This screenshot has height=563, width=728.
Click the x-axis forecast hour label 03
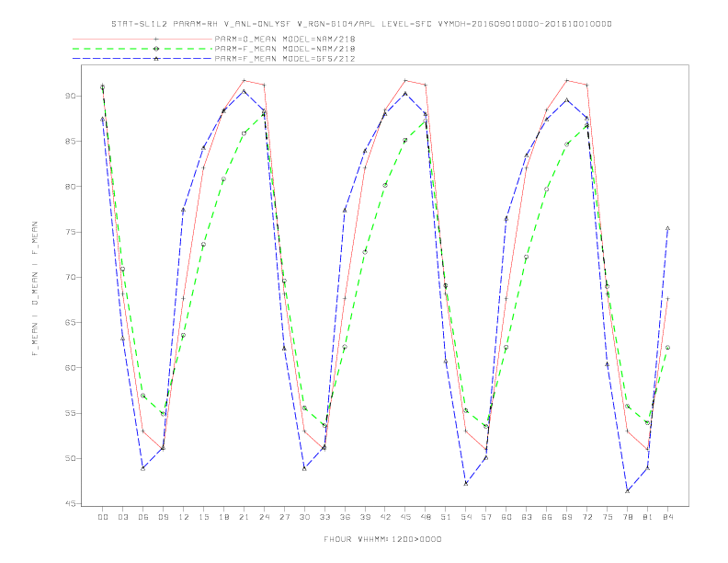(x=122, y=517)
